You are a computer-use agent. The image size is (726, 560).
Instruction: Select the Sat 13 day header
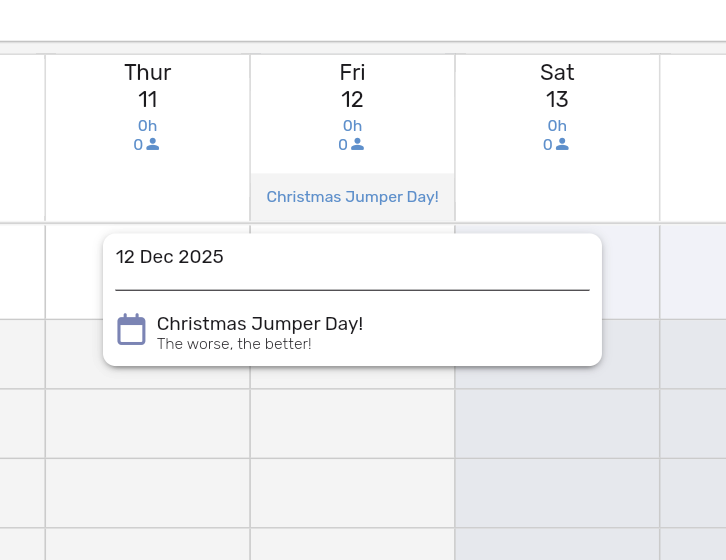click(557, 85)
